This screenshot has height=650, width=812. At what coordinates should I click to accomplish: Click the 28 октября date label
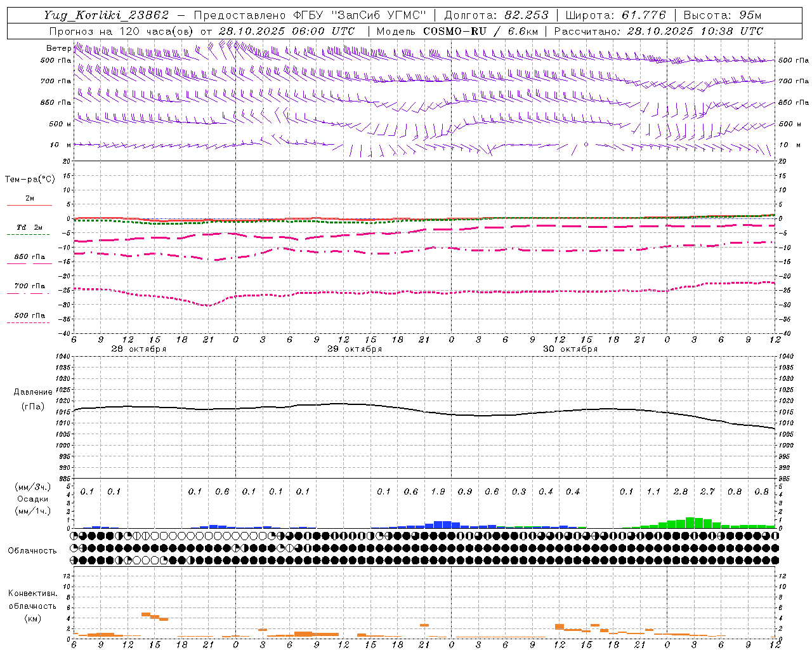tap(139, 348)
